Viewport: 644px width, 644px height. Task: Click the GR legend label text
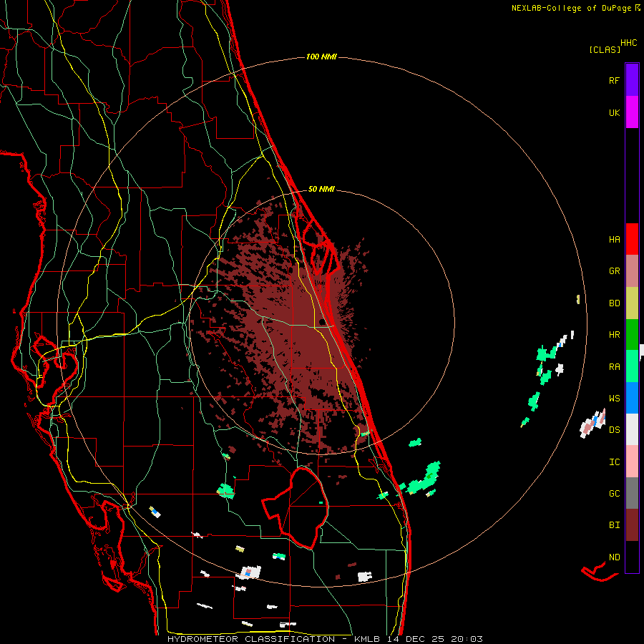click(615, 271)
